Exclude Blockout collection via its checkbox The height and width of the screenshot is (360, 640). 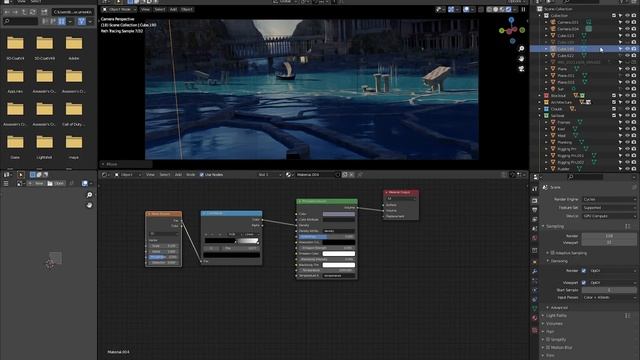(614, 96)
